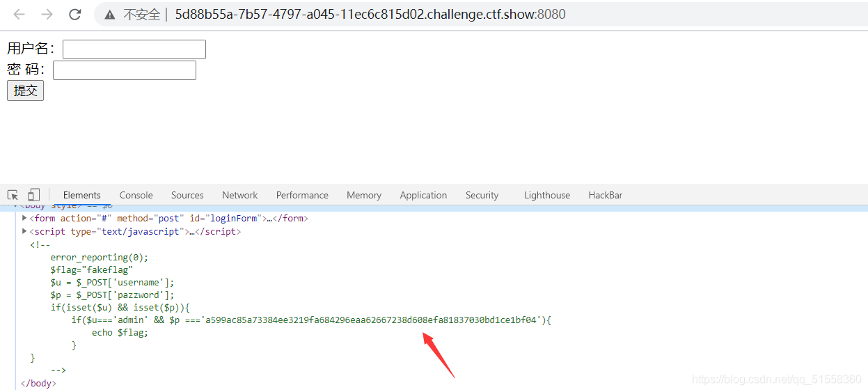Click the browser back arrow
868x392 pixels.
coord(19,14)
